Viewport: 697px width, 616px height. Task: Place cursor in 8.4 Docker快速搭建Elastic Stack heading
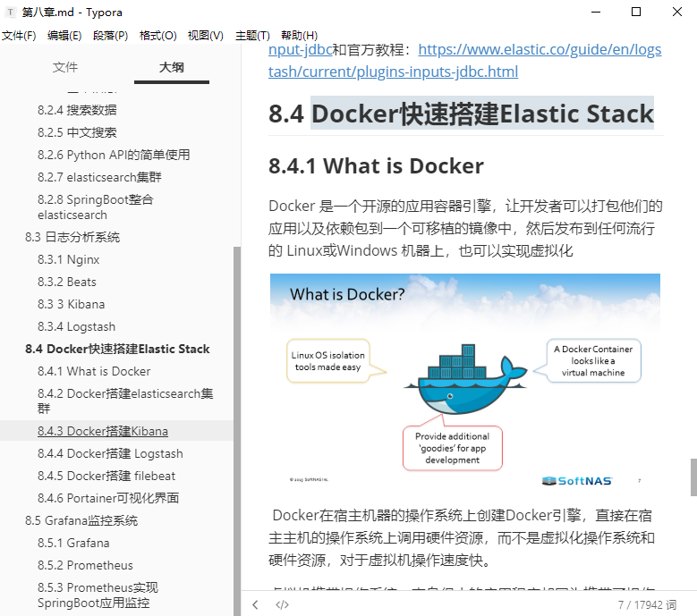click(x=461, y=114)
